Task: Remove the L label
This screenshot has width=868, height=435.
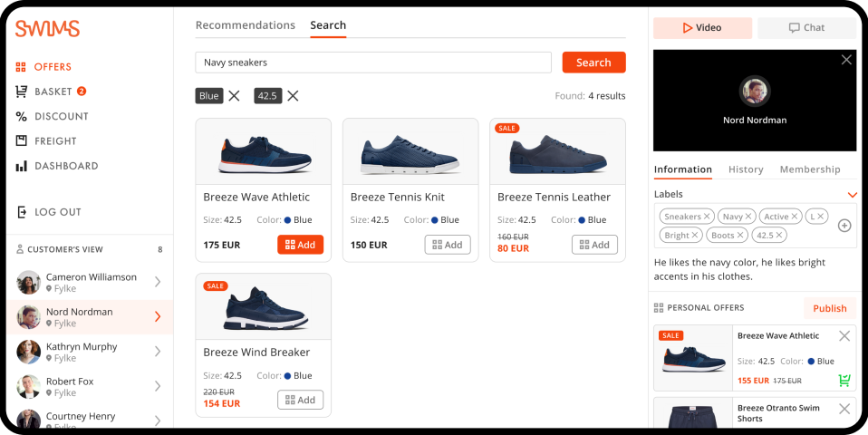Action: 820,217
